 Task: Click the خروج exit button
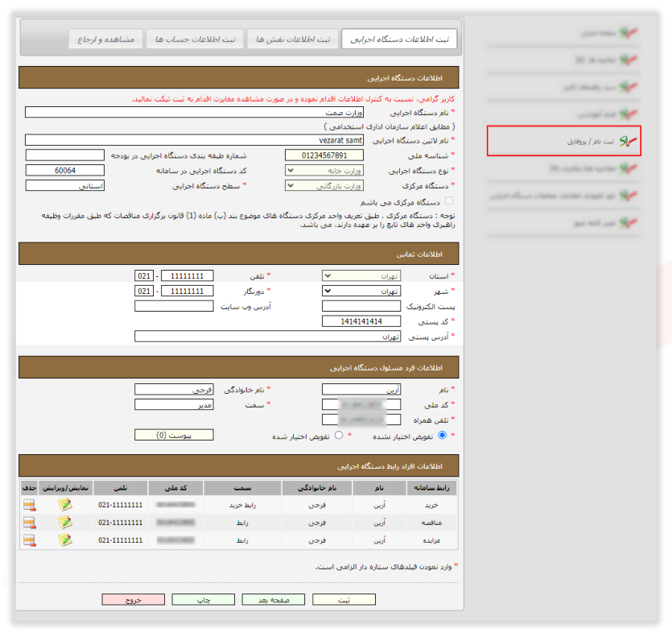click(x=134, y=599)
